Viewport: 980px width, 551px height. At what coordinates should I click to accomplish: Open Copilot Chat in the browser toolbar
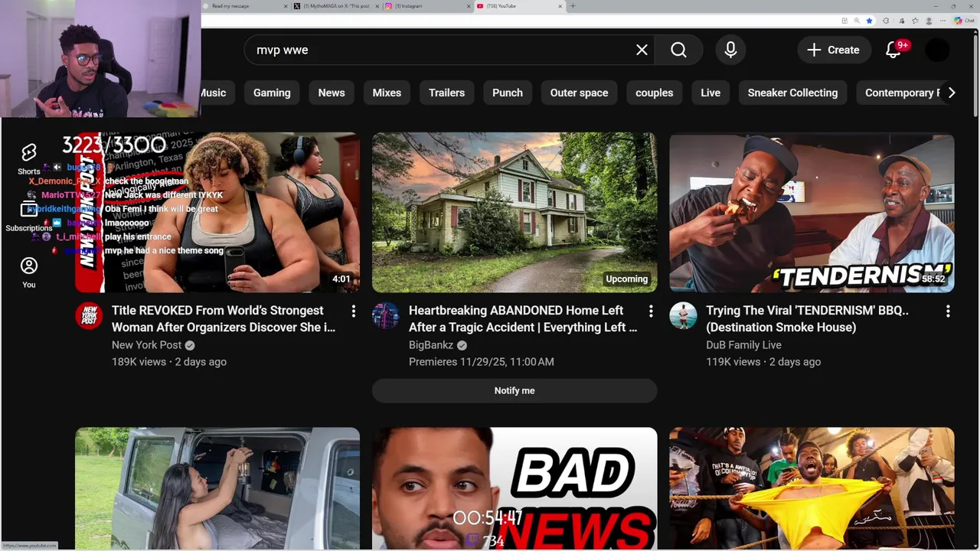pyautogui.click(x=965, y=21)
